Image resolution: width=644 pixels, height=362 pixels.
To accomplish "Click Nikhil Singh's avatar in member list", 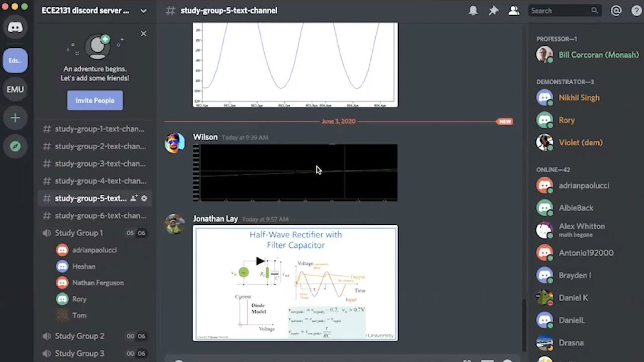I will click(544, 98).
